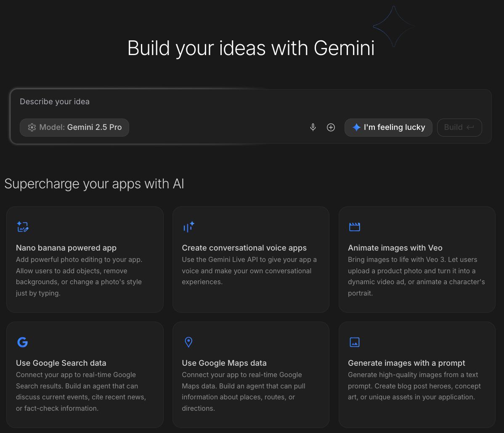504x433 pixels.
Task: Click the Nano banana card description text
Action: 79,276
